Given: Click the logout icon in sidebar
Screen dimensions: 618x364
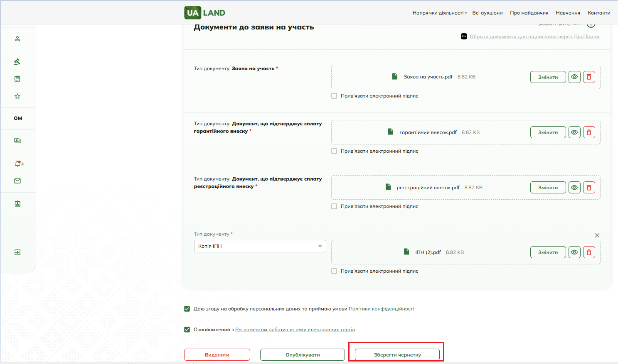Looking at the screenshot, I should (17, 252).
